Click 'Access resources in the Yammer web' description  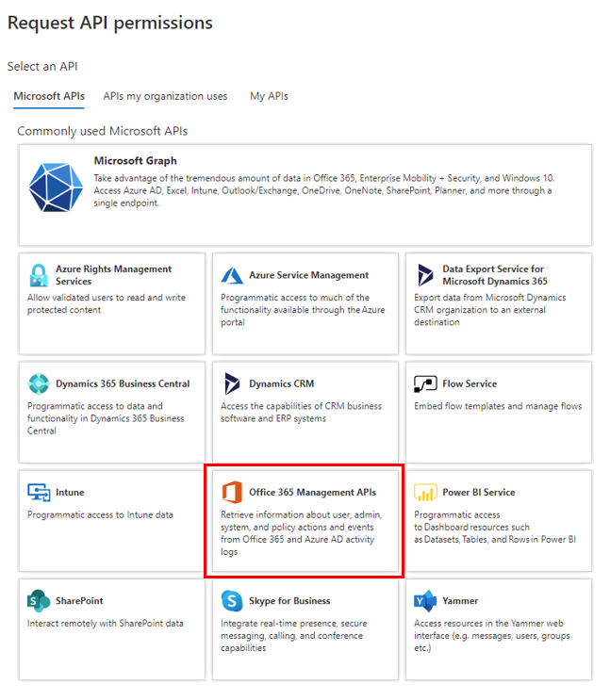click(x=491, y=636)
